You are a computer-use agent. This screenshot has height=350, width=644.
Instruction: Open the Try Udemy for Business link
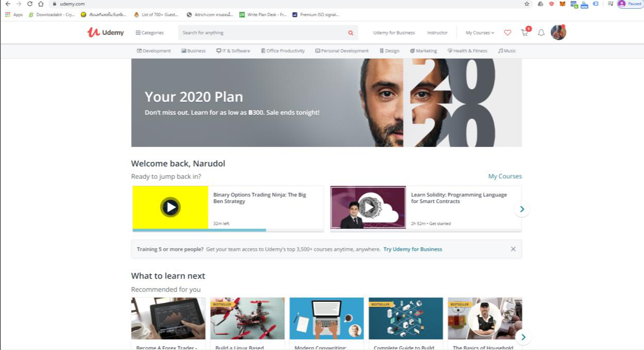(x=413, y=249)
